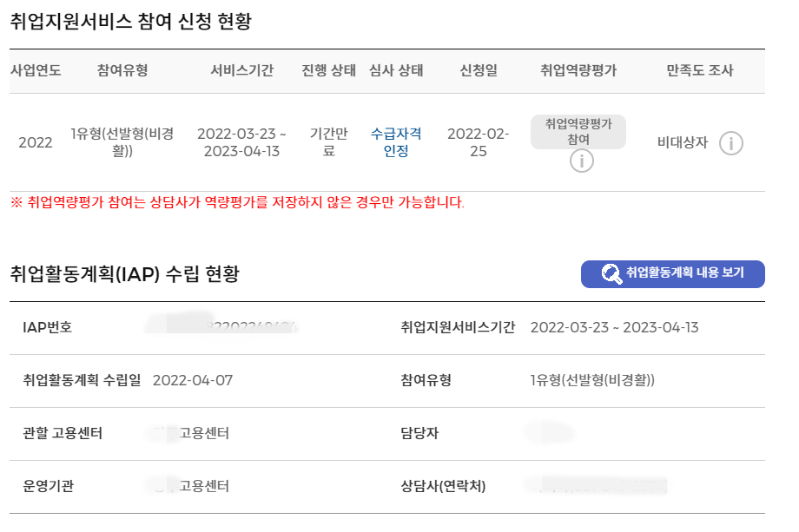Click the 취업지원서비스 참여 신청 현황 heading
This screenshot has width=799, height=532.
[131, 22]
